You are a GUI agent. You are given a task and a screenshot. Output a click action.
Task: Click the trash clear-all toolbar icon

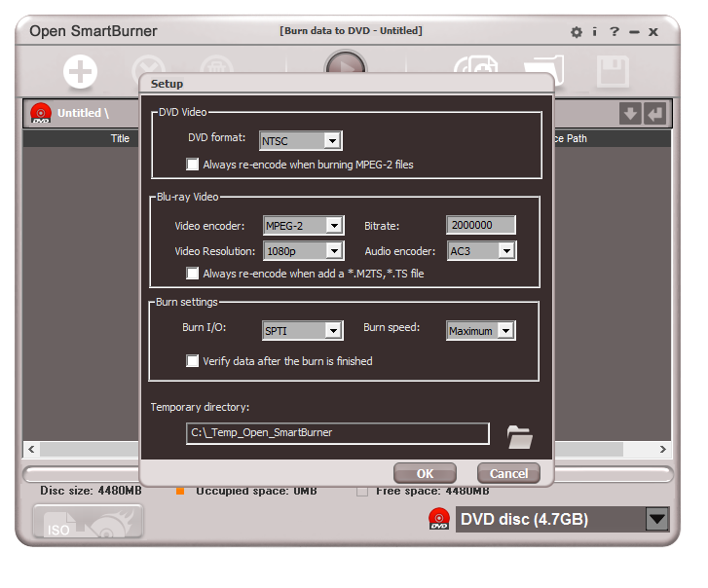coord(217,65)
